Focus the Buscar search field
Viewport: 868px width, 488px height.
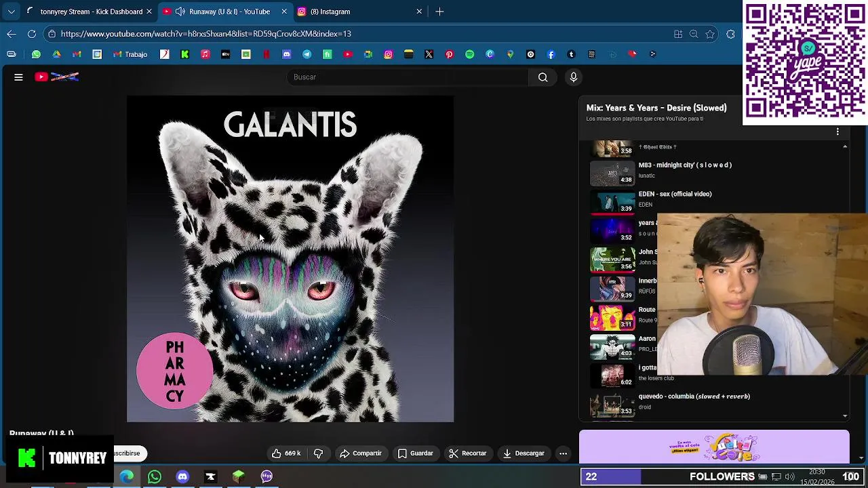408,77
